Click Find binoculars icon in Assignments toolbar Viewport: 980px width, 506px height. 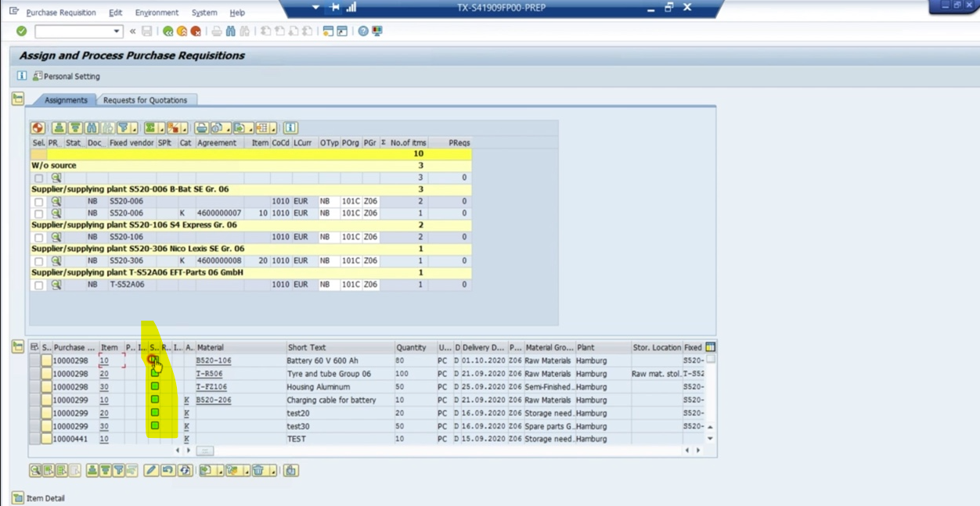coord(92,127)
